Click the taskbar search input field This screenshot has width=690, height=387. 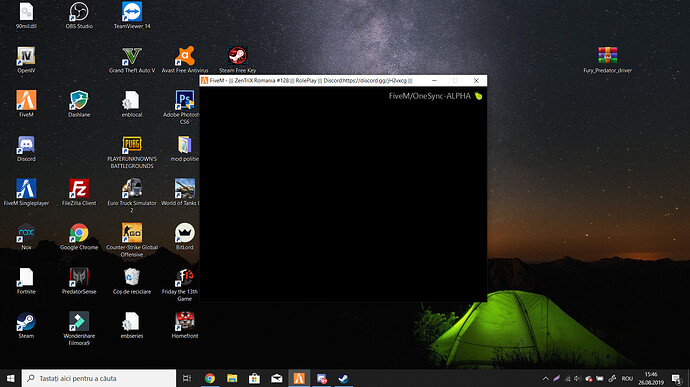click(99, 378)
